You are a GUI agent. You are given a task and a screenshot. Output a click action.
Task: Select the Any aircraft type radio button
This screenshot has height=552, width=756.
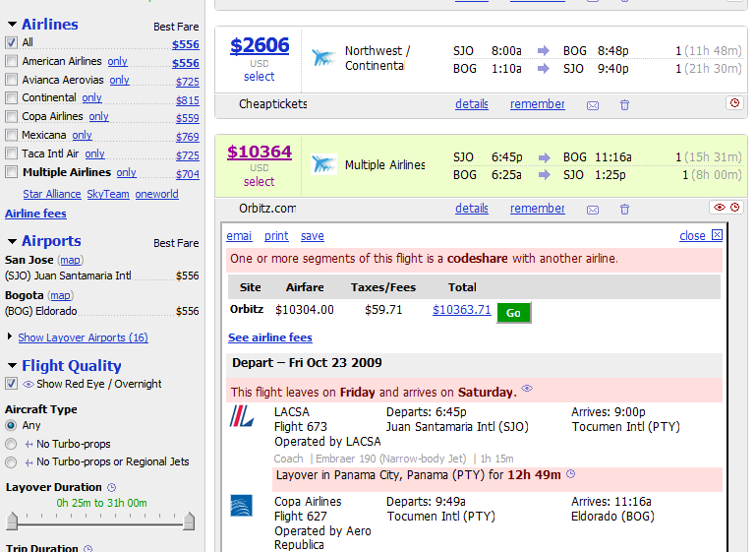coord(11,426)
